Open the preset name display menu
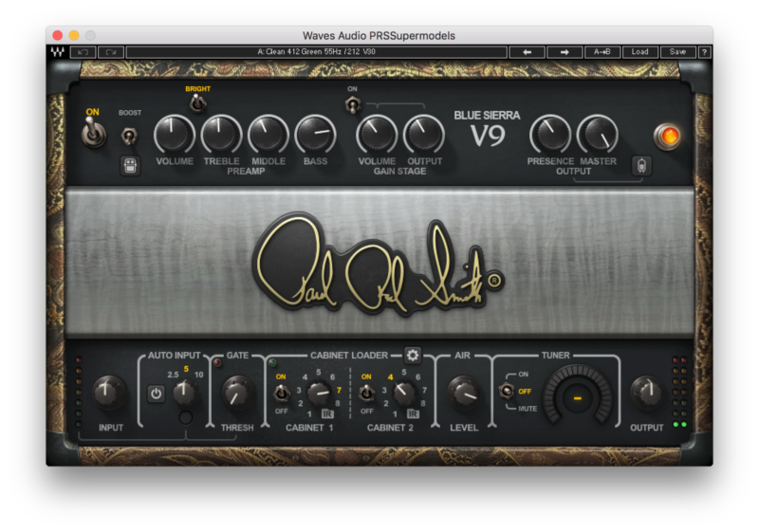Viewport: 759px width, 532px height. click(317, 52)
